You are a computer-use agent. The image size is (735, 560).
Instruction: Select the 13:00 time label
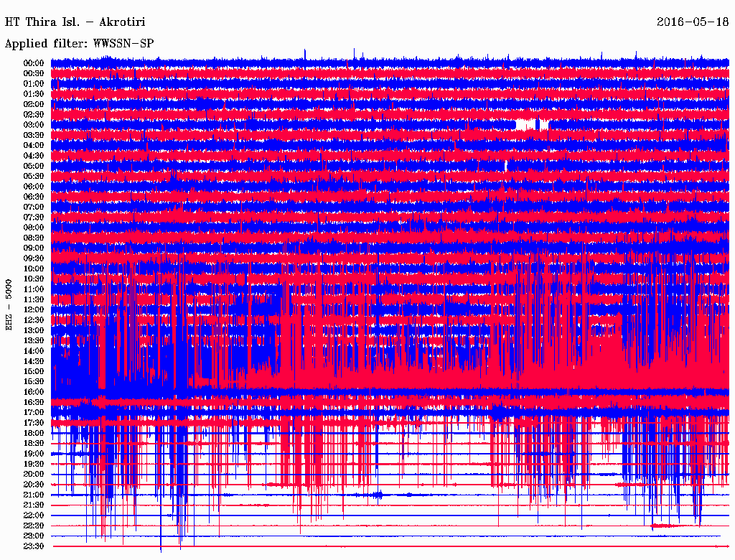33,331
